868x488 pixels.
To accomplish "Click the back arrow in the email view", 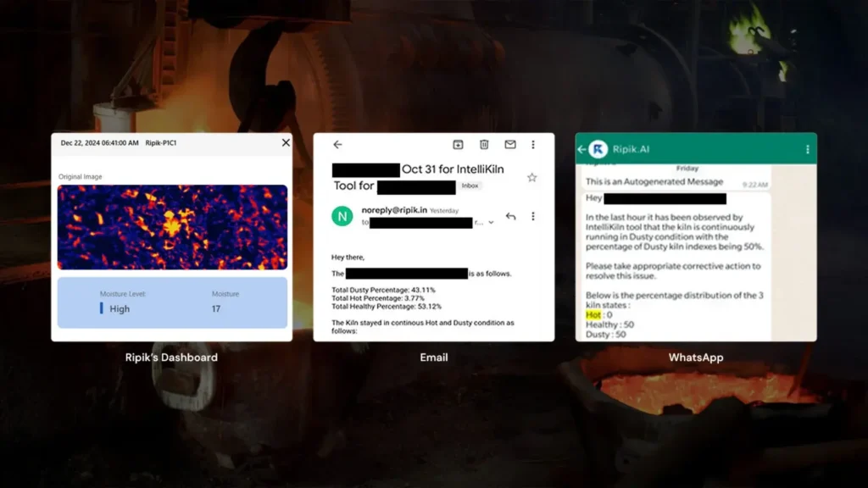I will 337,145.
